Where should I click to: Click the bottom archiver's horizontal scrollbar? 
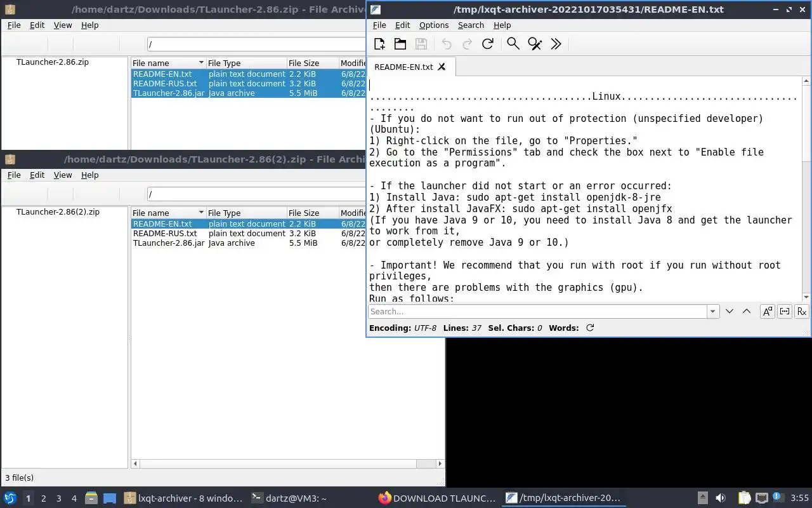(x=287, y=464)
